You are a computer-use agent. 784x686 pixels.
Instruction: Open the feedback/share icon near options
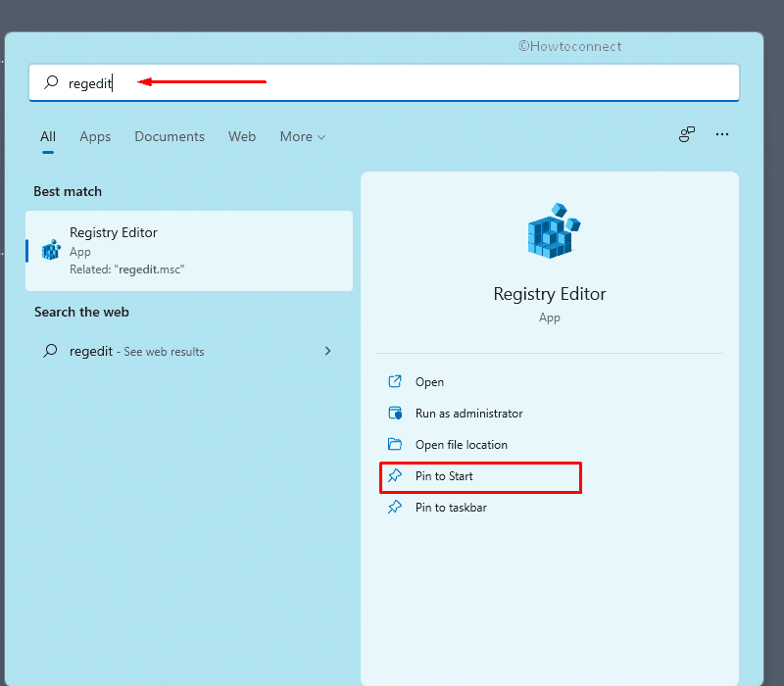[x=687, y=134]
